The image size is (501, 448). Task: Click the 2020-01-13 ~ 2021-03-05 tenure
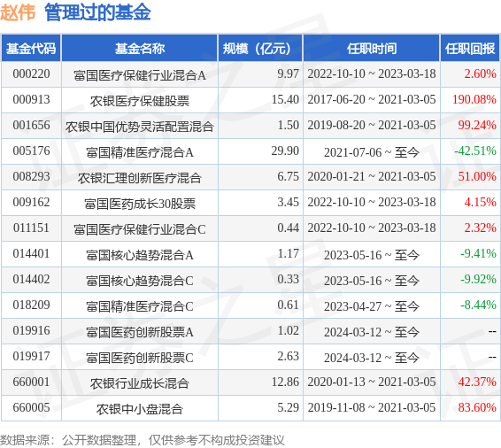coord(372,382)
